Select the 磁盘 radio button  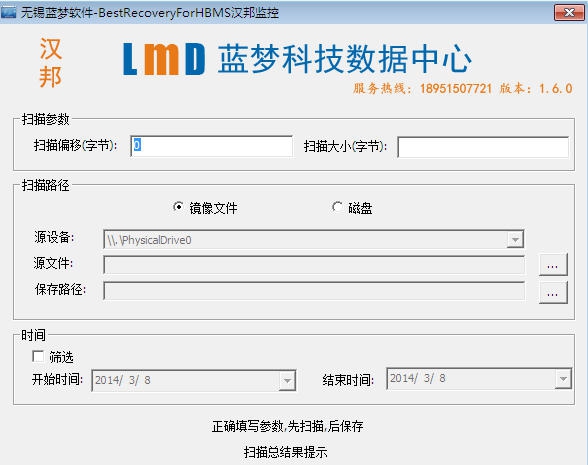(x=337, y=207)
